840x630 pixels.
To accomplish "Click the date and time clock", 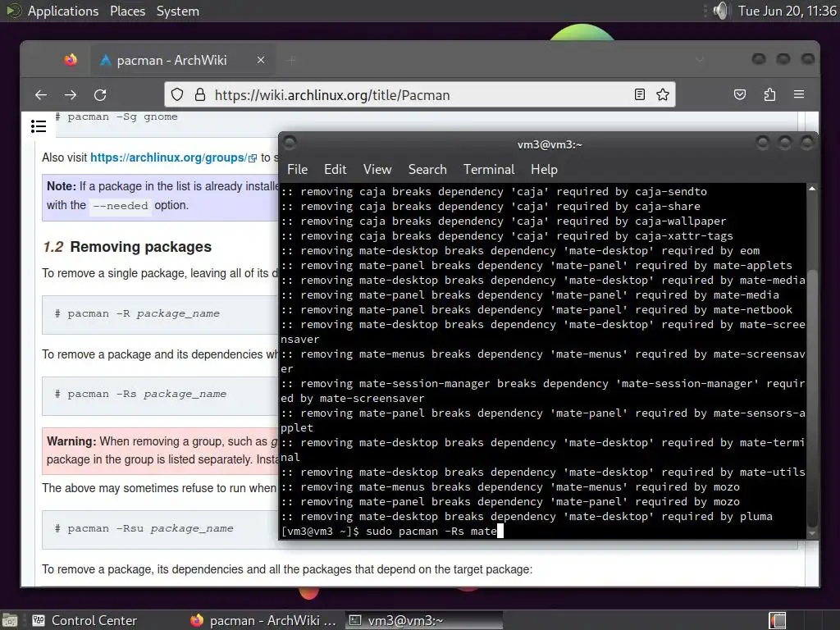I will click(787, 11).
